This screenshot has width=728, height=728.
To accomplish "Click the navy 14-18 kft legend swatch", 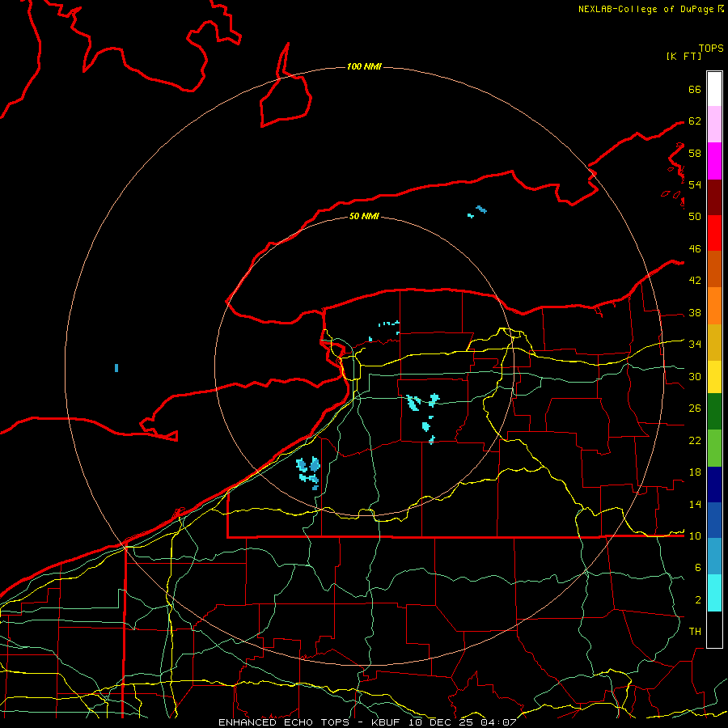I will tap(714, 485).
